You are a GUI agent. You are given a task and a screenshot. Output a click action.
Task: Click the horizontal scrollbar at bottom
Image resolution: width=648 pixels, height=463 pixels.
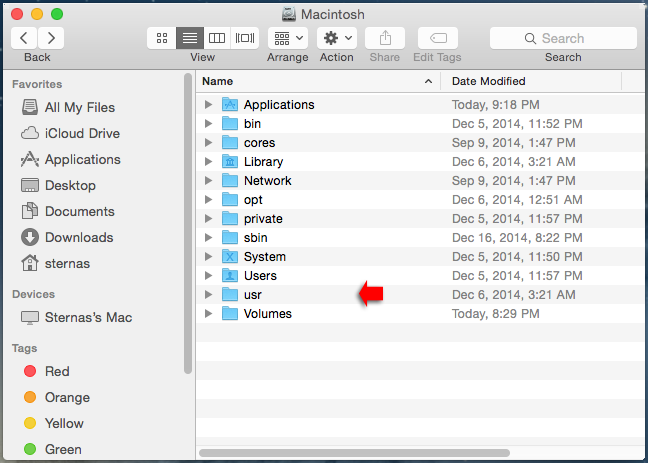[x=354, y=453]
